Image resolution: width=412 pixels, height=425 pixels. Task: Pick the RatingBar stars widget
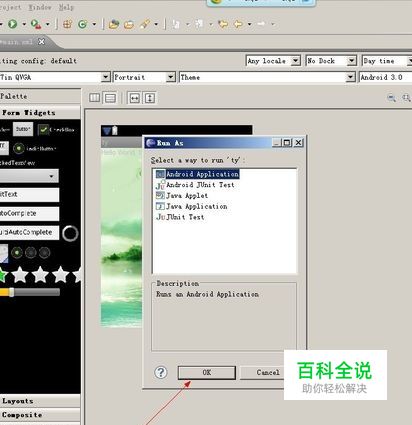(40, 275)
